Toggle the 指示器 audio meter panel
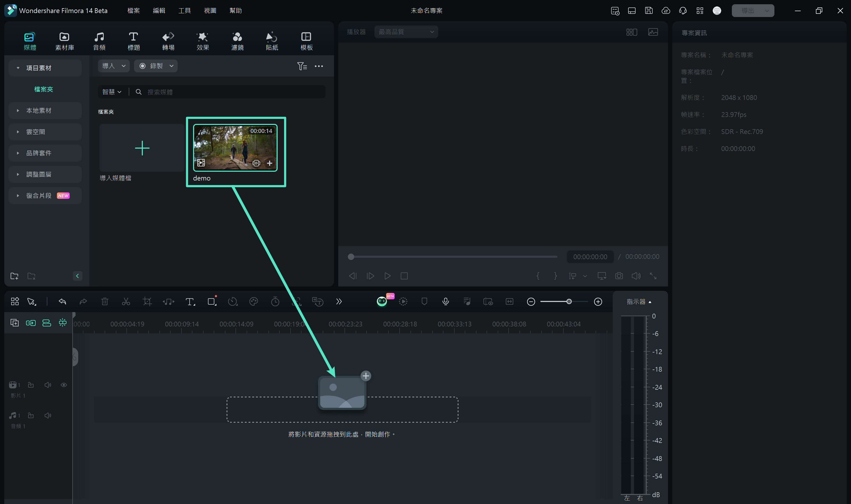 point(639,302)
